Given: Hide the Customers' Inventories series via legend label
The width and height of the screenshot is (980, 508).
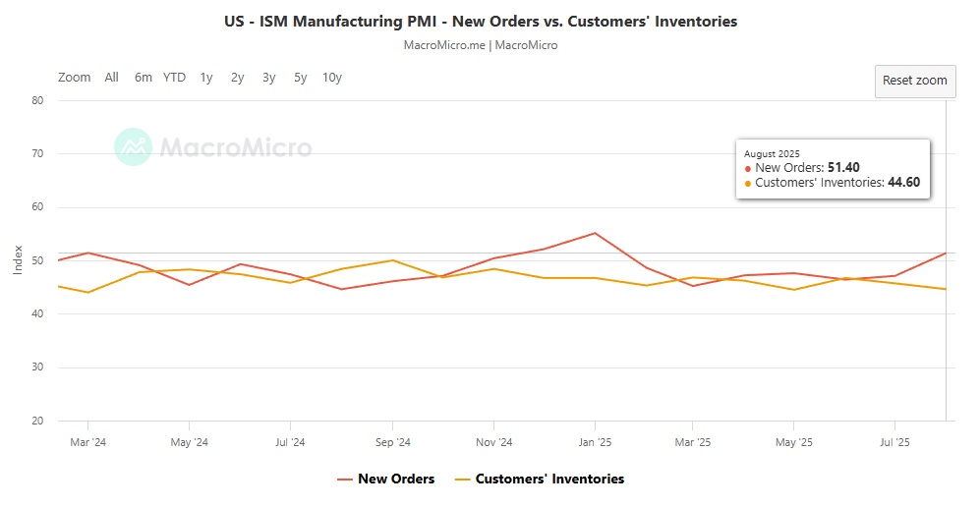Looking at the screenshot, I should [x=549, y=480].
